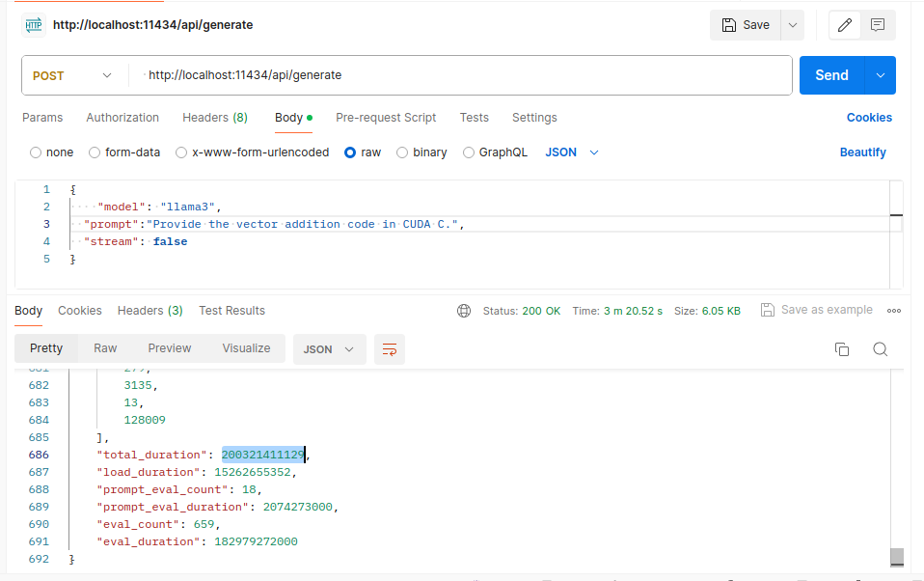Select the GraphQL body option

[468, 152]
